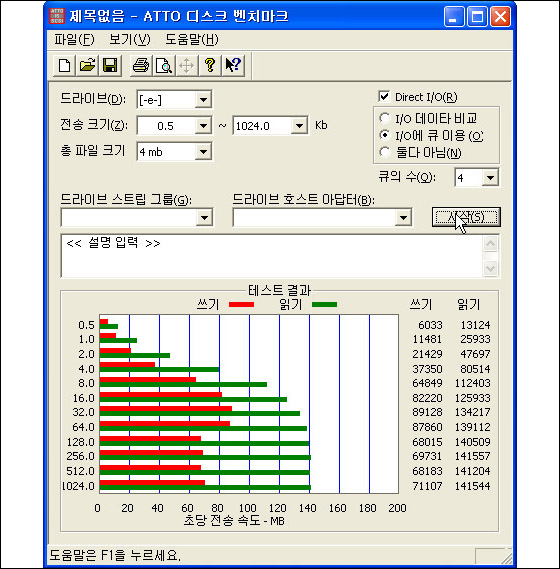The width and height of the screenshot is (560, 569).
Task: Open Print Preview from the toolbar
Action: 164,65
